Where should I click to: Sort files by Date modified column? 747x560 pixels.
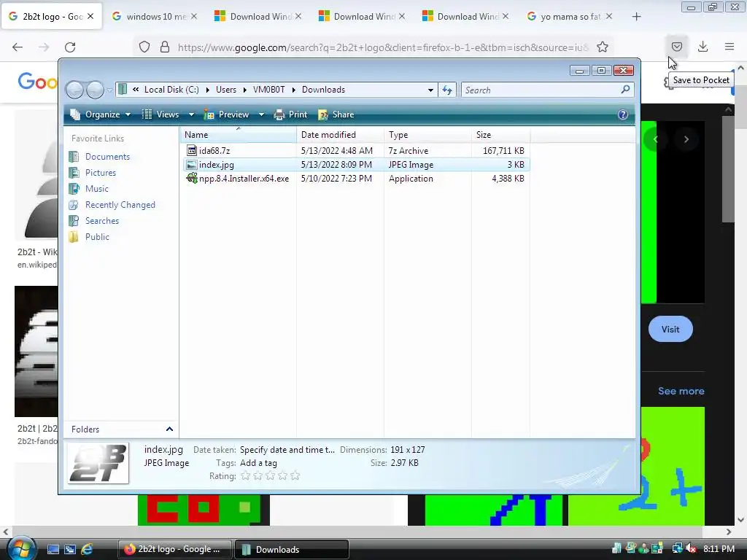(x=340, y=135)
